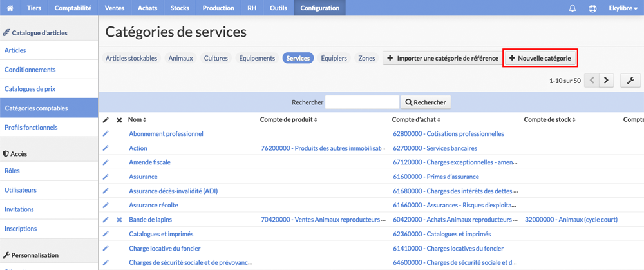Open Profils fonctionnels in sidebar

tap(49, 128)
